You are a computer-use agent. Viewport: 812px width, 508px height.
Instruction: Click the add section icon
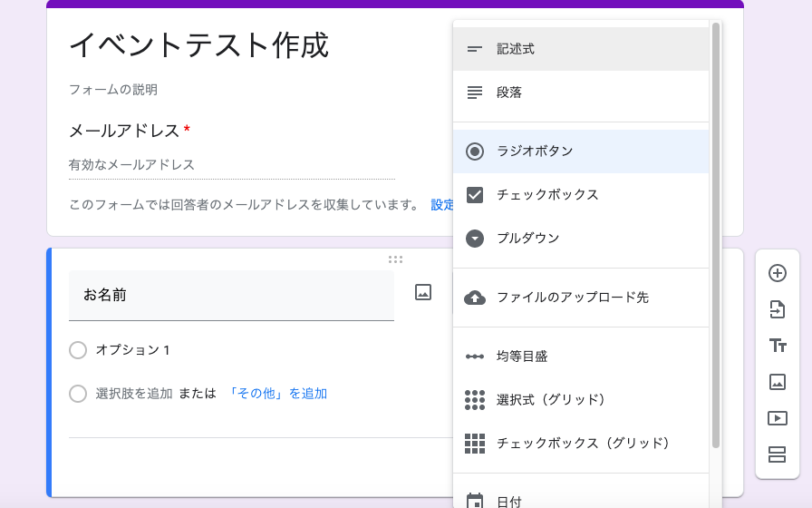tap(778, 454)
